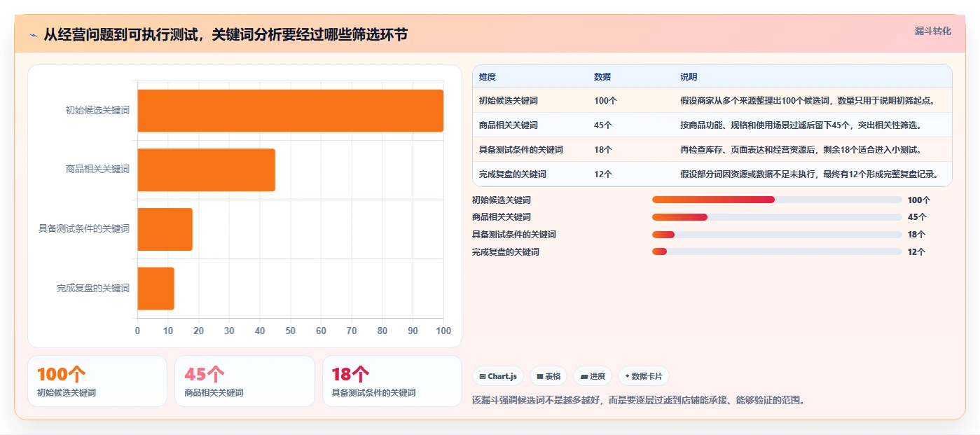Click the chart y-axis label 初始候选关键词

coord(97,111)
